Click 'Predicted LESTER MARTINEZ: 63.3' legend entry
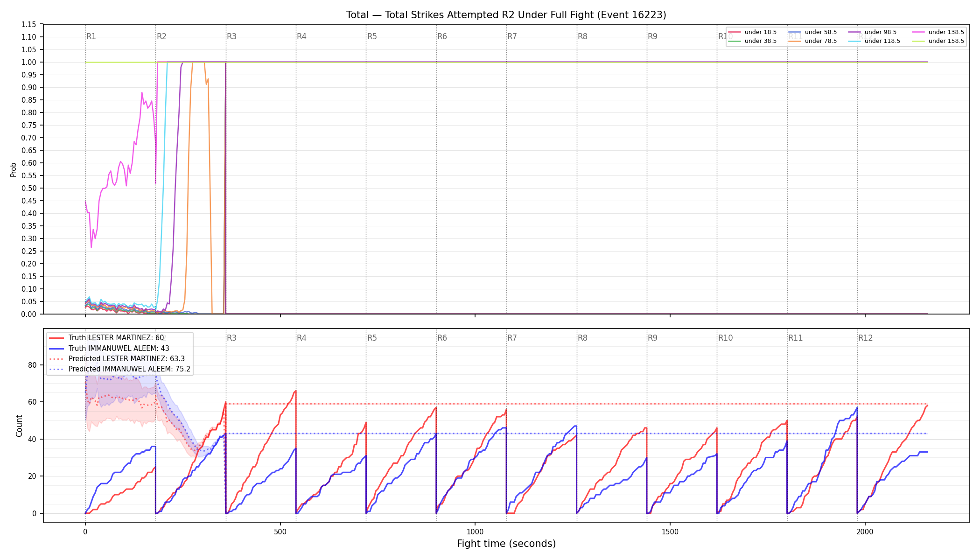The height and width of the screenshot is (560, 980). click(x=126, y=359)
